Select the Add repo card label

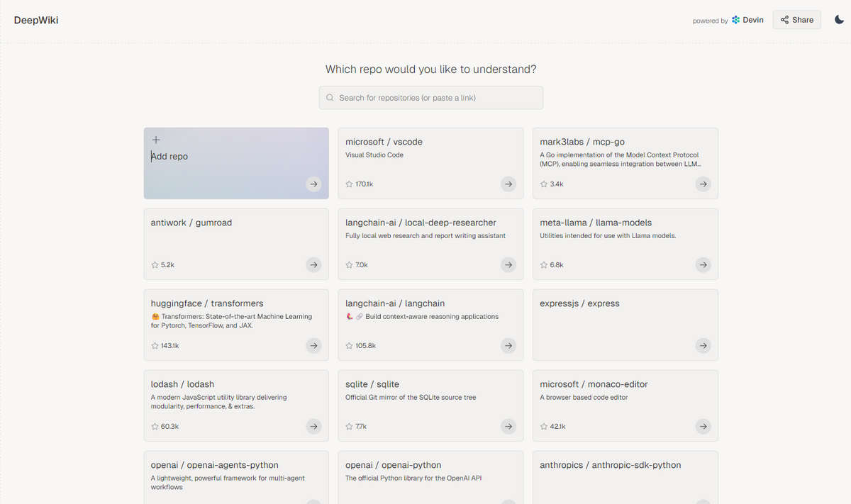coord(169,157)
